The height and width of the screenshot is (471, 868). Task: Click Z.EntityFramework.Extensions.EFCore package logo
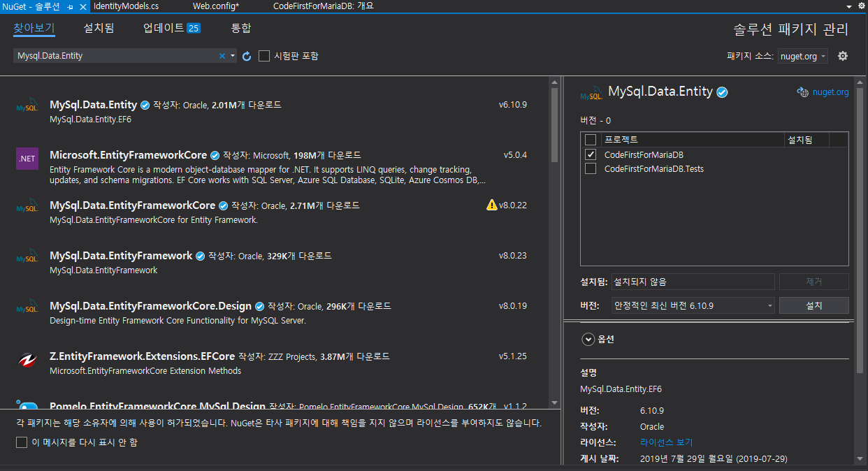click(x=27, y=360)
